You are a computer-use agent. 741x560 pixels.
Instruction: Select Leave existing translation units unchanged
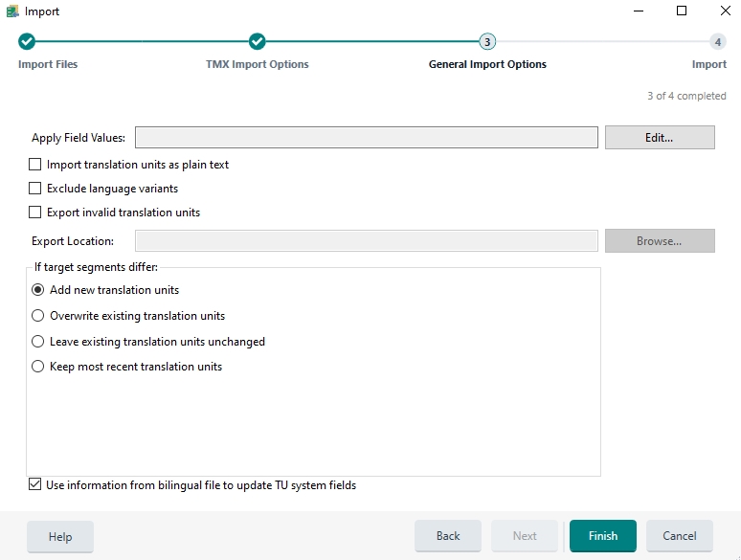[x=37, y=341]
